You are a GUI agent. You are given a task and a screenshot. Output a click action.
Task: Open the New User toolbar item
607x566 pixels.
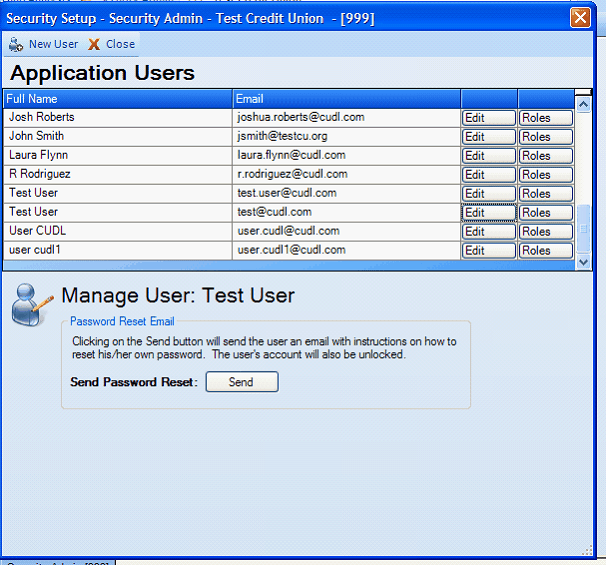[x=43, y=45]
